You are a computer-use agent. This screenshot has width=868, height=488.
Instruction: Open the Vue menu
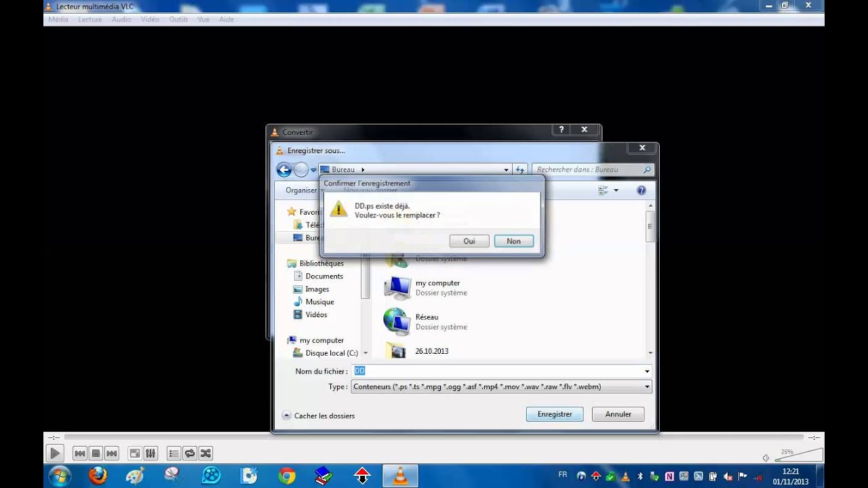pyautogui.click(x=203, y=20)
